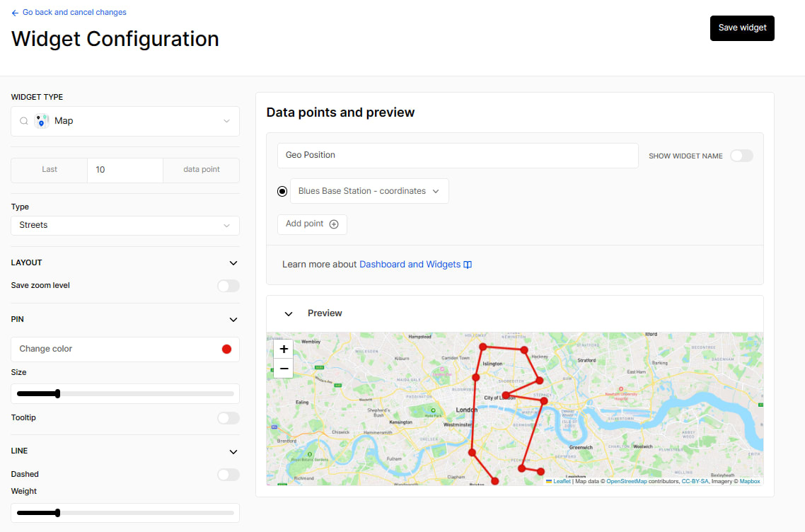Select the Blues Base Station radio button

coord(282,192)
